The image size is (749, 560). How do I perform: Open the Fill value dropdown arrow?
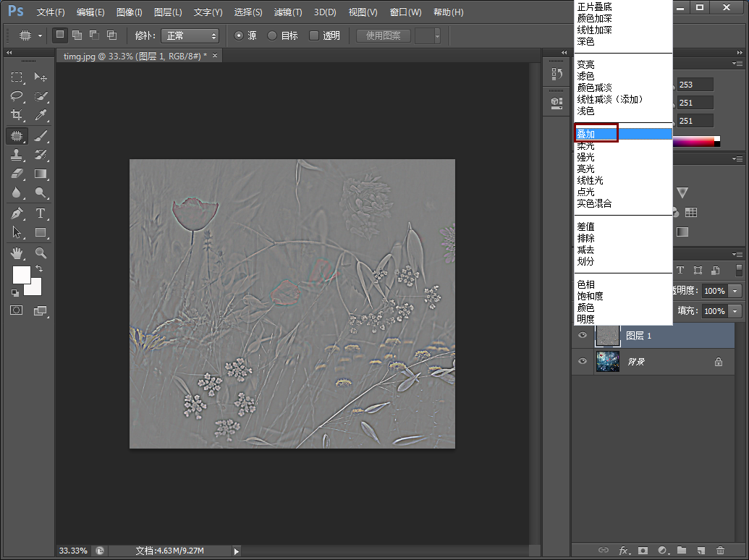tap(735, 311)
